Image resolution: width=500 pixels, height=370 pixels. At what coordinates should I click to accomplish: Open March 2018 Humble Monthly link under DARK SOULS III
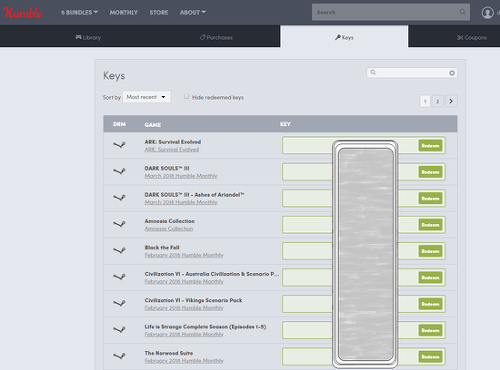tap(181, 176)
